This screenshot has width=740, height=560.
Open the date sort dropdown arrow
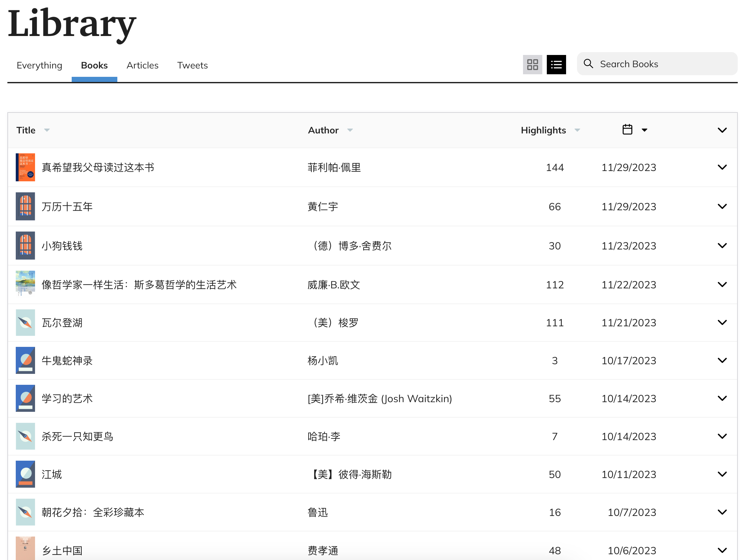tap(644, 130)
